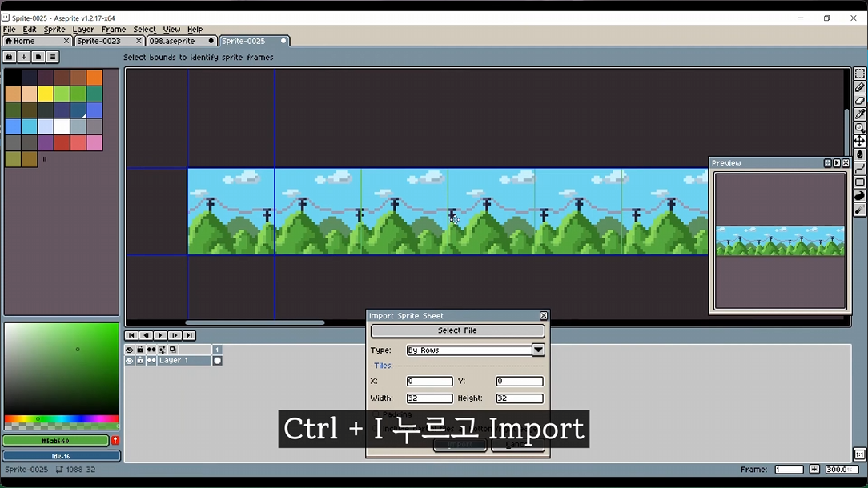
Task: Open the View menu
Action: click(x=171, y=30)
